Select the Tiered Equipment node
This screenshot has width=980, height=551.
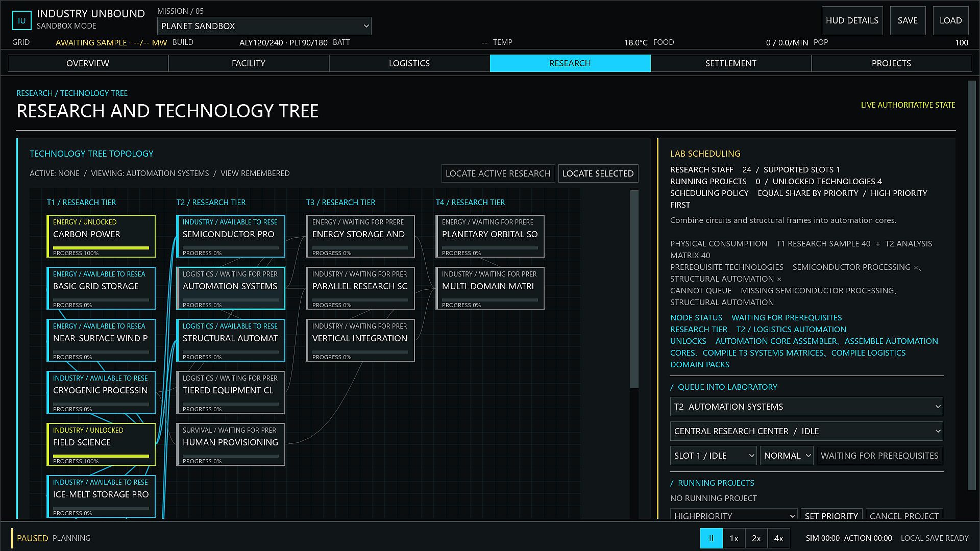pos(231,392)
